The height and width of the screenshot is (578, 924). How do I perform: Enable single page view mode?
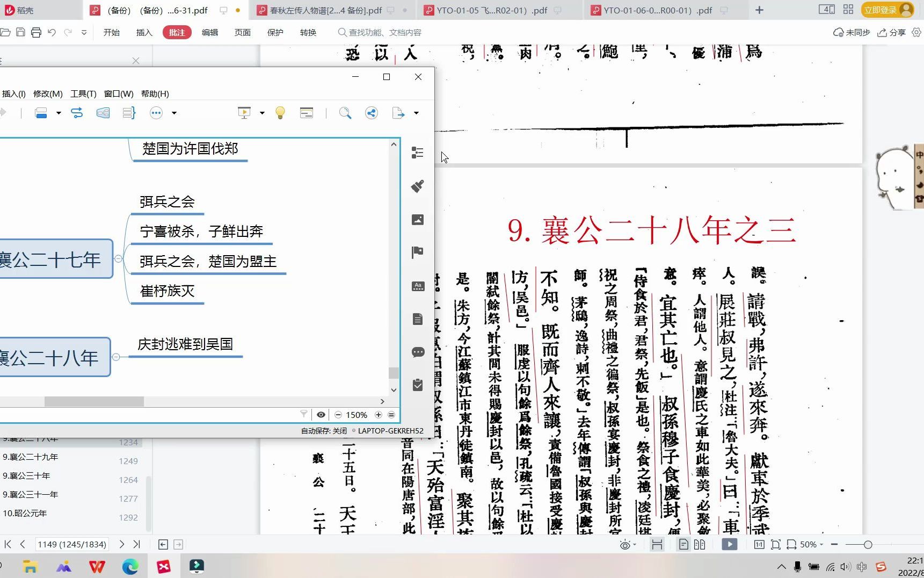tap(683, 545)
